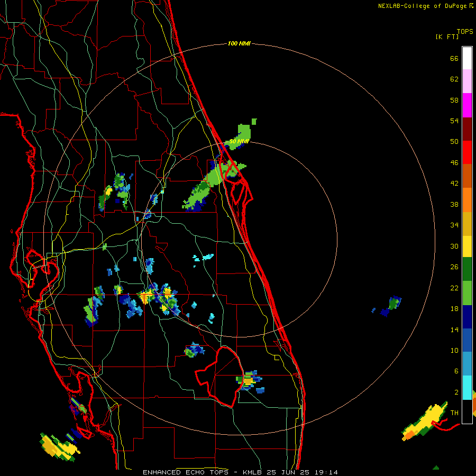Pick the 6 legend value
Image resolution: width=476 pixels, height=476 pixels.
[456, 371]
